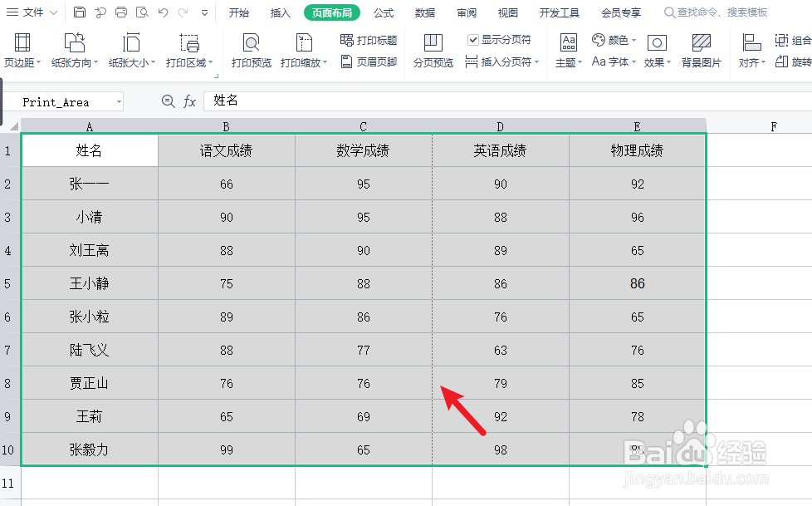Open the 视图 tab
Screen dimensions: 812x506
(508, 12)
